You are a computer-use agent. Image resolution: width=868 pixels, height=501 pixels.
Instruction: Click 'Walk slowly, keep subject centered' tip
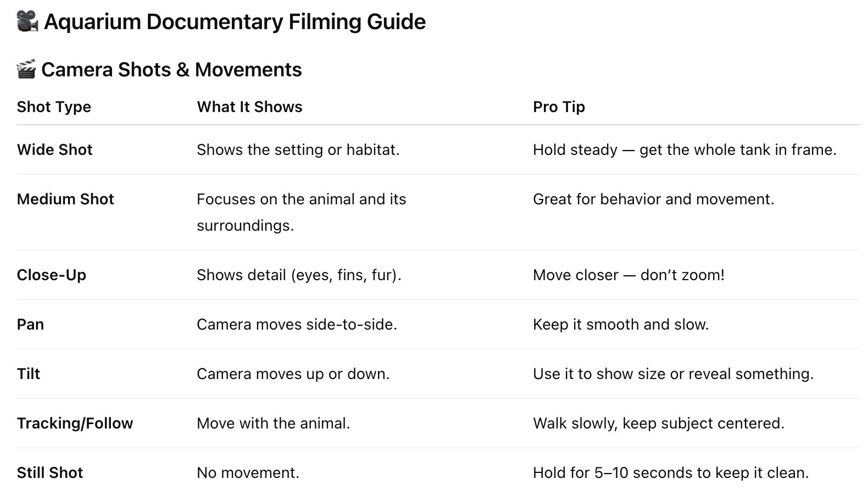click(658, 423)
